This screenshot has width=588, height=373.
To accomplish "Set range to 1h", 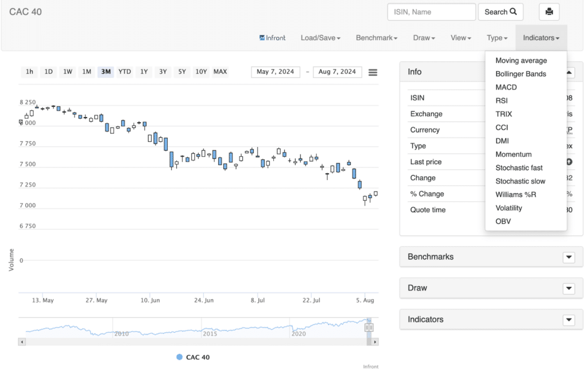I will (29, 72).
